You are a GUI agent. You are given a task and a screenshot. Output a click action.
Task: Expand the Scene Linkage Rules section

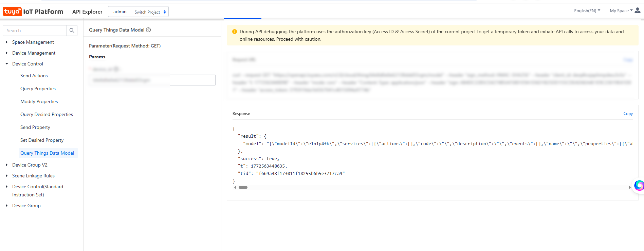point(7,176)
